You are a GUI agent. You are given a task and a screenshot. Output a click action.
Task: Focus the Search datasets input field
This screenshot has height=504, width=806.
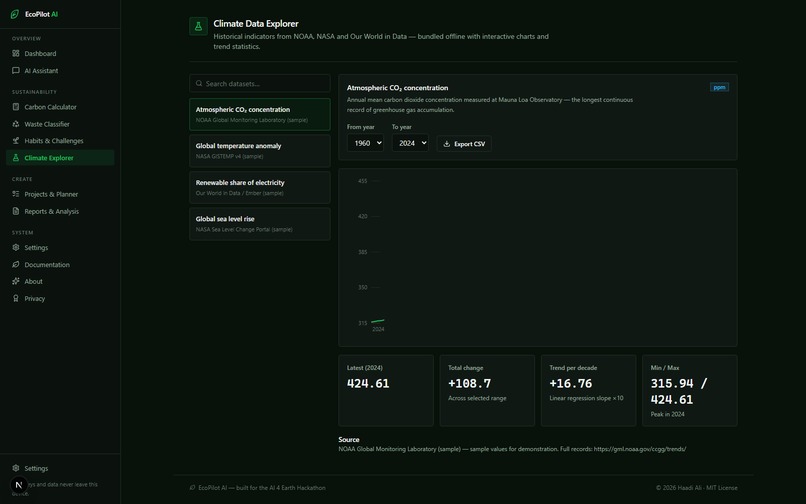click(260, 83)
